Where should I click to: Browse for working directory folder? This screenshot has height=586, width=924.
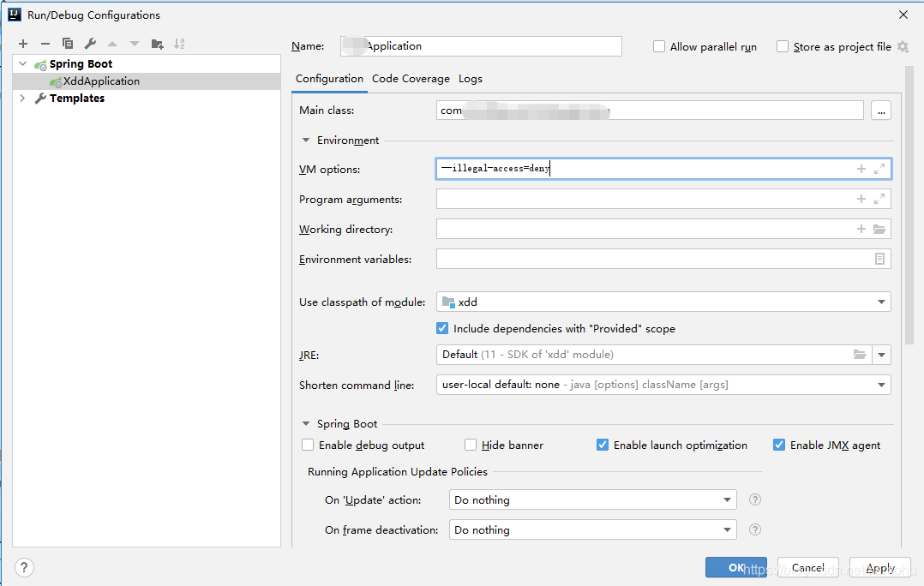point(879,229)
